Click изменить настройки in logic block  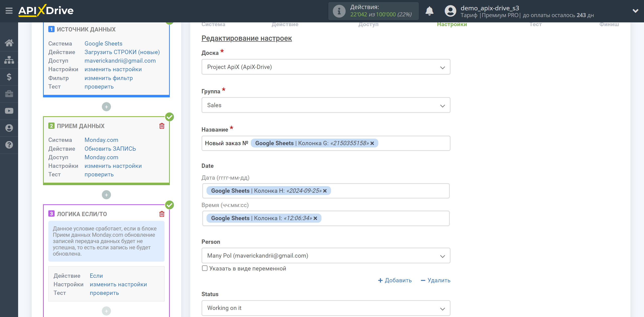[118, 284]
